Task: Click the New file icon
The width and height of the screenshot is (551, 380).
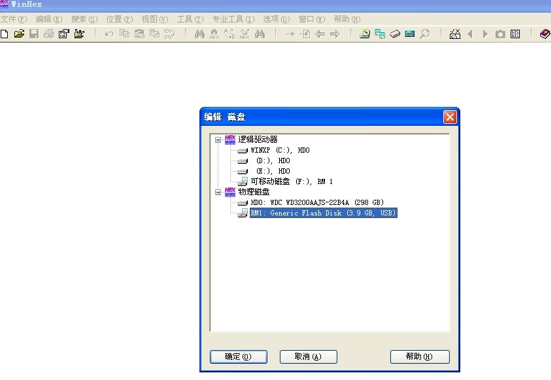Action: (x=4, y=34)
